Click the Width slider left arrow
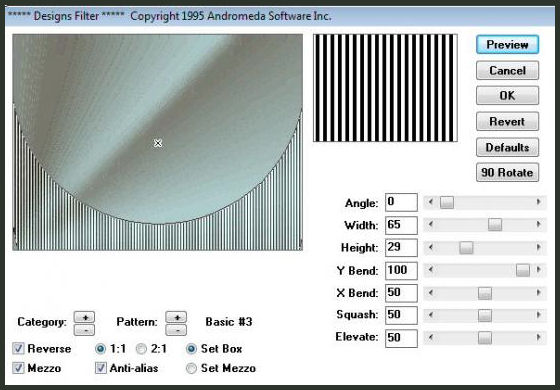Image resolution: width=560 pixels, height=390 pixels. pos(431,225)
